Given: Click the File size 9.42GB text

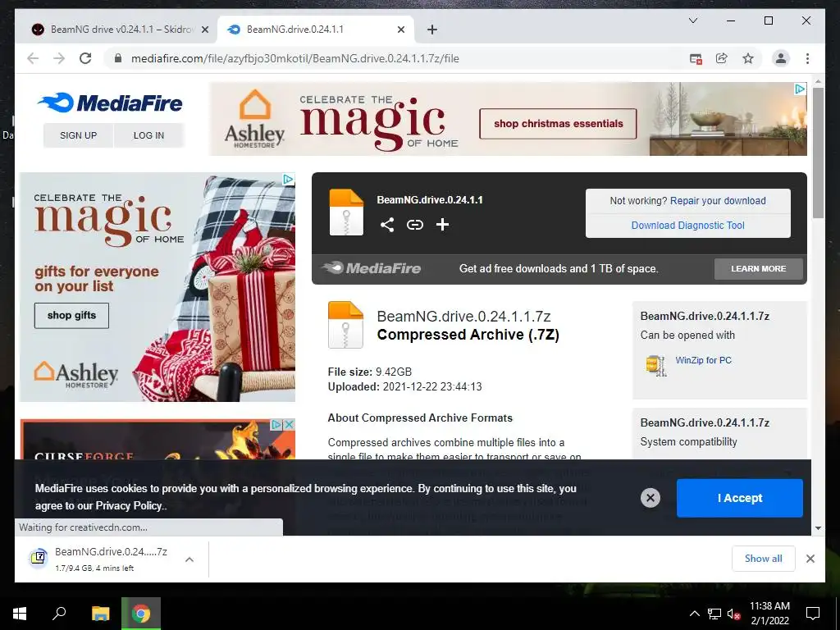Looking at the screenshot, I should point(370,372).
